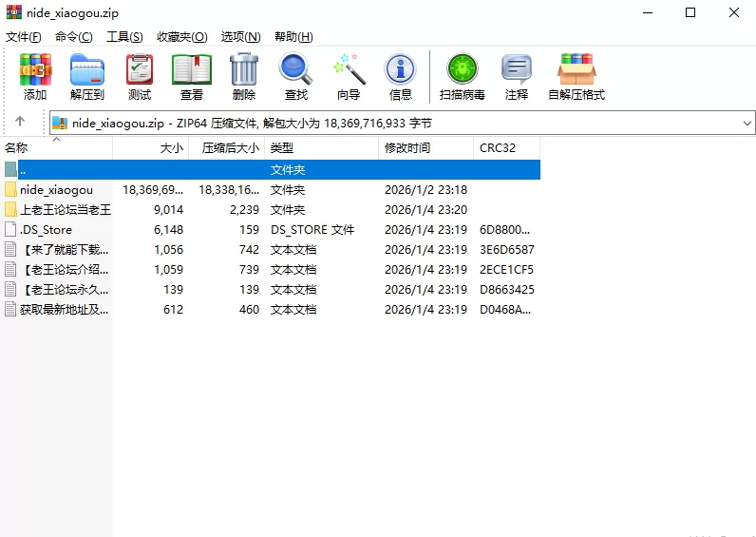Click the Delete (删除) trash icon
The width and height of the screenshot is (756, 537).
[x=244, y=77]
